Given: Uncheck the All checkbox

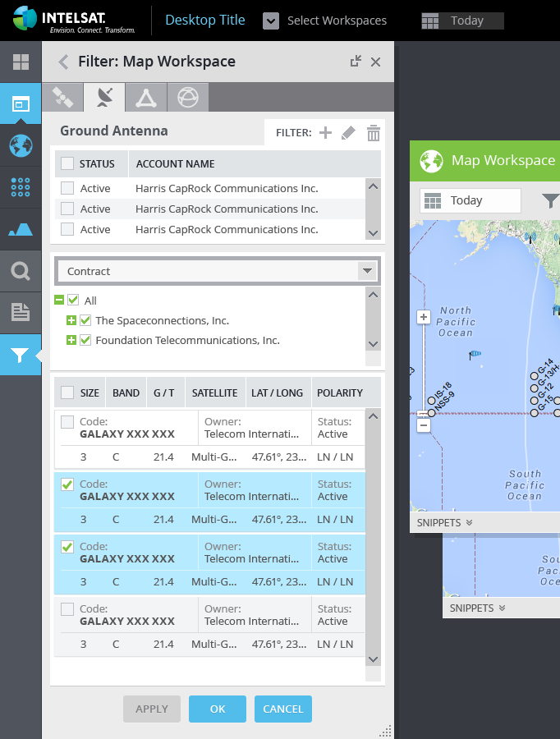Looking at the screenshot, I should click(x=73, y=300).
